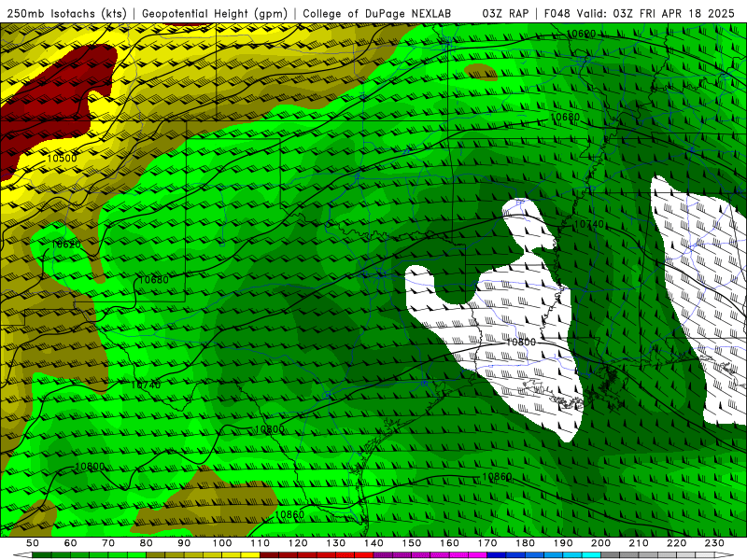
Task: Click the '250mb Isotachs (kts)' title text
Action: (67, 14)
